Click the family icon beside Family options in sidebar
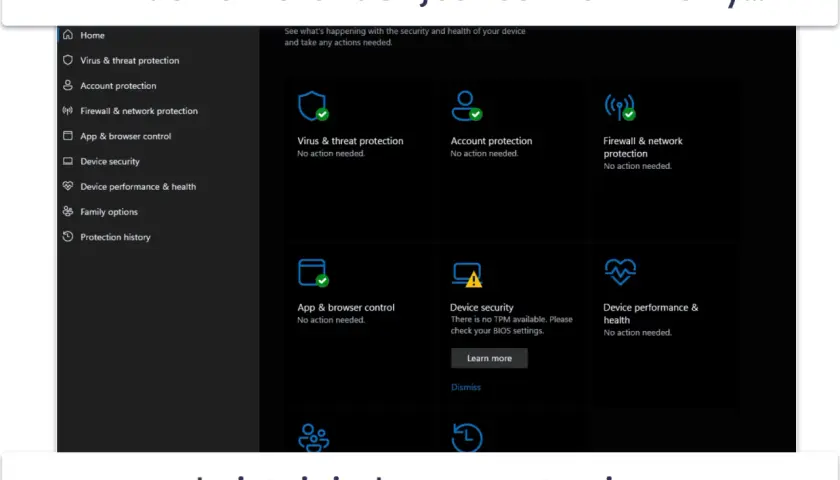 [x=68, y=211]
